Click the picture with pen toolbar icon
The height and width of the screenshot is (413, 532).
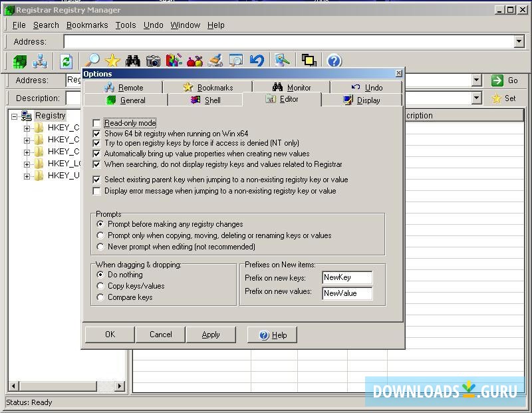pyautogui.click(x=282, y=61)
